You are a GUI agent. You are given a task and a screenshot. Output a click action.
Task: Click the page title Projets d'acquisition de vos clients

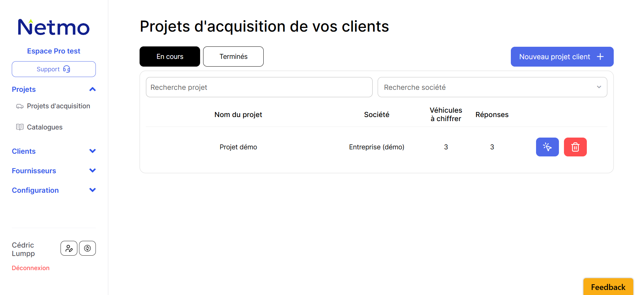[264, 26]
